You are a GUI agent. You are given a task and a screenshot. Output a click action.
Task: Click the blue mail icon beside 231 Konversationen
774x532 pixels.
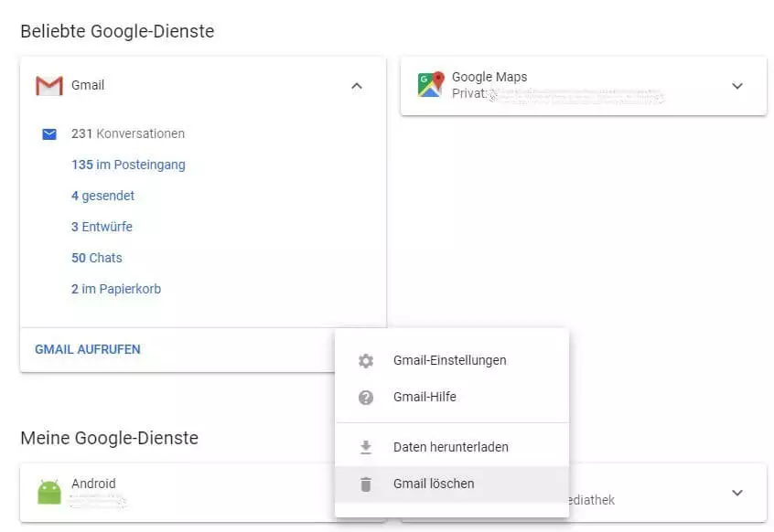[x=49, y=134]
